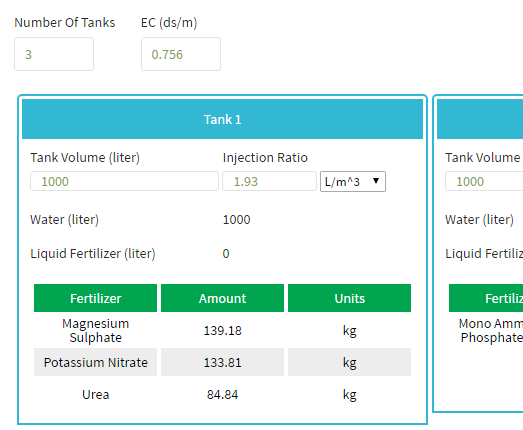Open the L/m^3 injection ratio unit dropdown

353,181
